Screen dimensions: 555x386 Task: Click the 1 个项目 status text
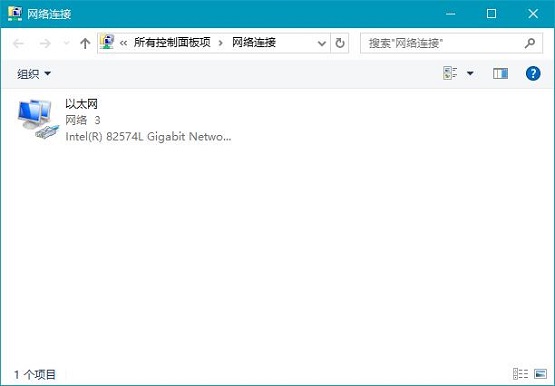pyautogui.click(x=35, y=374)
